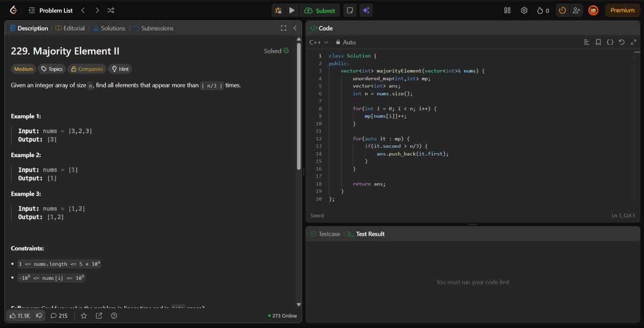Click the bookmark icon in code toolbar
The image size is (644, 328).
click(598, 42)
